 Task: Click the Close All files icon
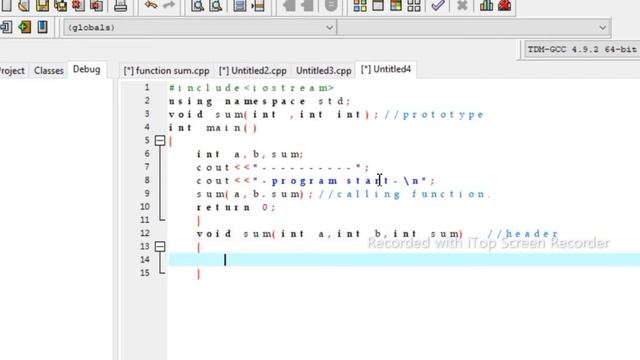click(96, 5)
